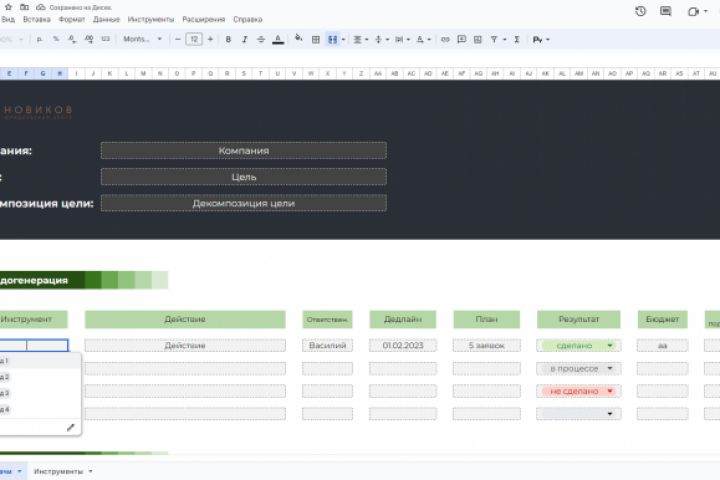Click the font size field showing 12
The height and width of the screenshot is (480, 720).
(x=194, y=40)
